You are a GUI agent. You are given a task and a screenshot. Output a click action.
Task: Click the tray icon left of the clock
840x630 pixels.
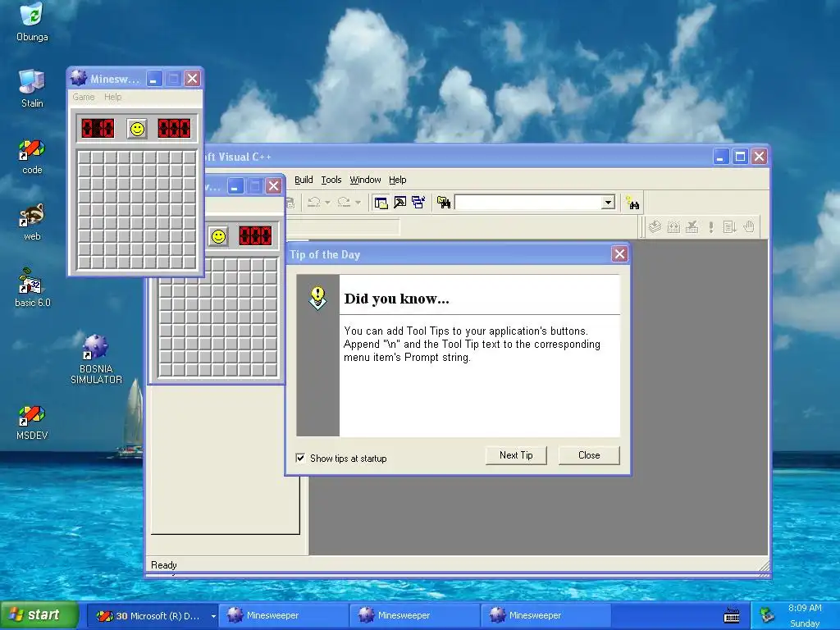[767, 614]
